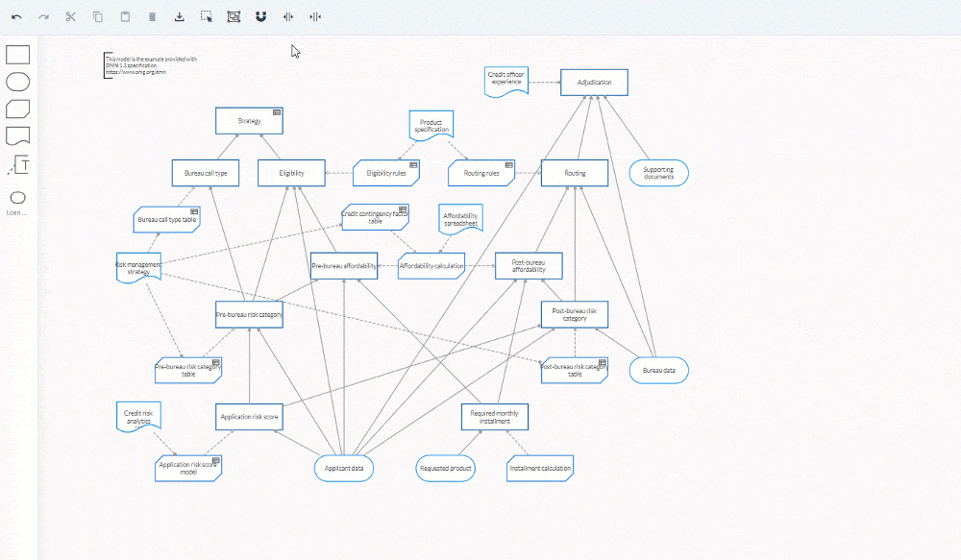Select the Input Data oval palette shape

click(17, 82)
